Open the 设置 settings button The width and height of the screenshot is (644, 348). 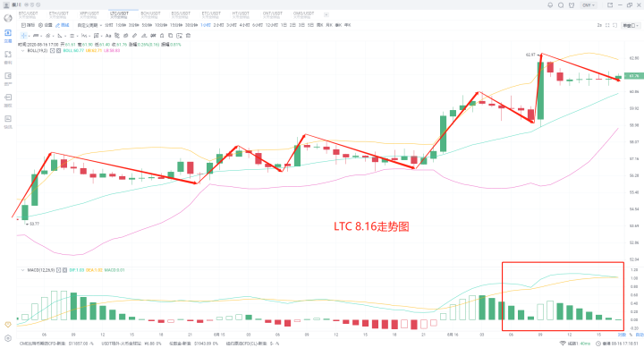pyautogui.click(x=46, y=25)
